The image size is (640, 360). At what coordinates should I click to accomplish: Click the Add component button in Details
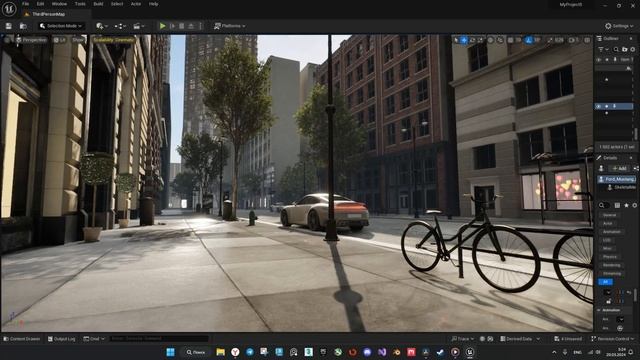coord(619,168)
